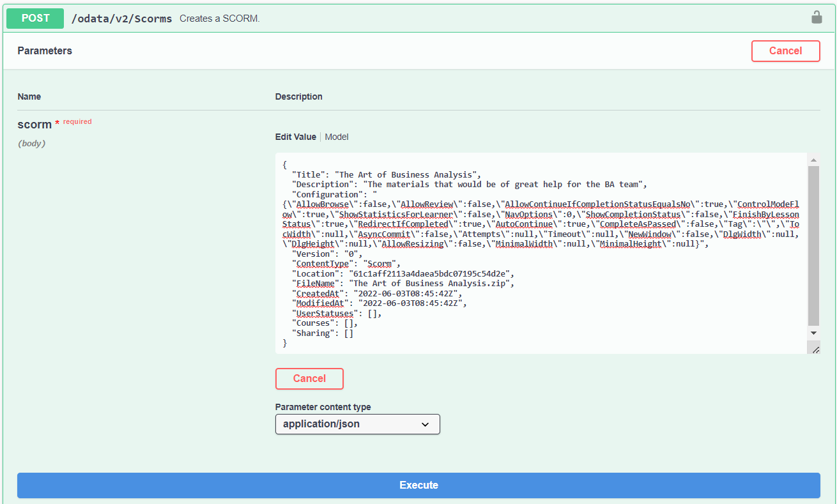Viewport: 837px width, 504px height.
Task: Click the "Courses" line in the JSON body
Action: tap(325, 323)
